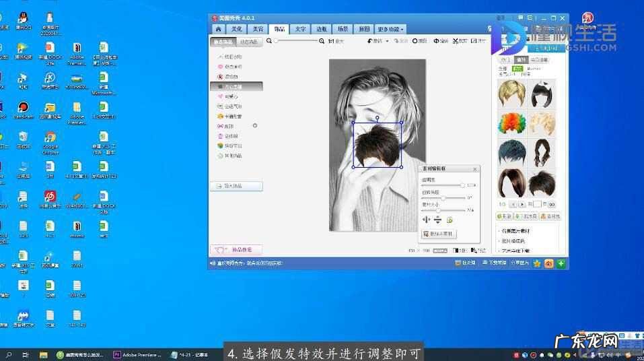
Task: Set the view to 1:1 original size
Action: click(x=336, y=41)
